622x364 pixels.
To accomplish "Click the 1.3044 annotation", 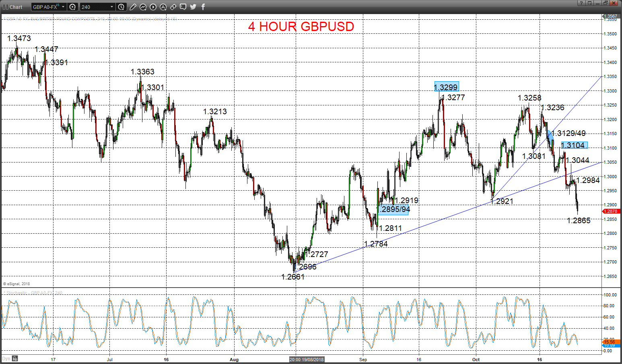I will click(x=578, y=160).
